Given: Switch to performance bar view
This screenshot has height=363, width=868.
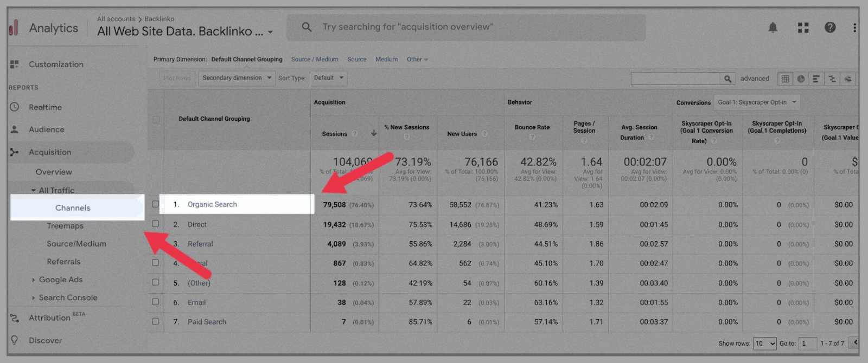Looking at the screenshot, I should click(x=816, y=79).
